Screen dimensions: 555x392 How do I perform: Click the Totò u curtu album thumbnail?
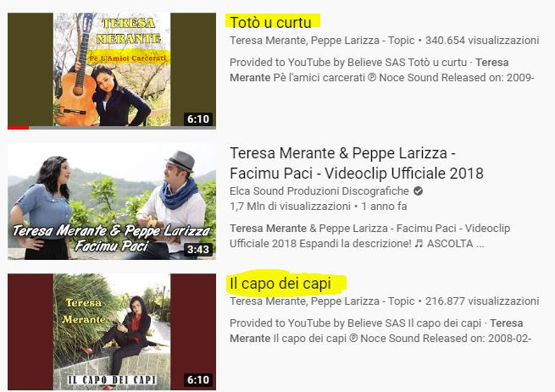[112, 69]
